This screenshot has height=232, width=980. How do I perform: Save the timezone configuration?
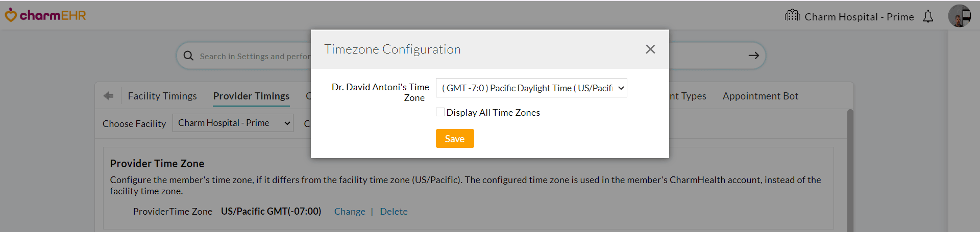coord(454,139)
